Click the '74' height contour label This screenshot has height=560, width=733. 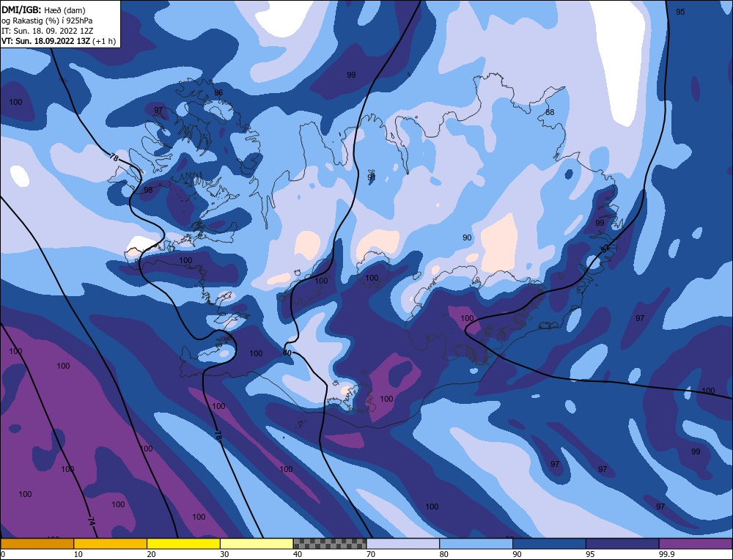(x=91, y=520)
